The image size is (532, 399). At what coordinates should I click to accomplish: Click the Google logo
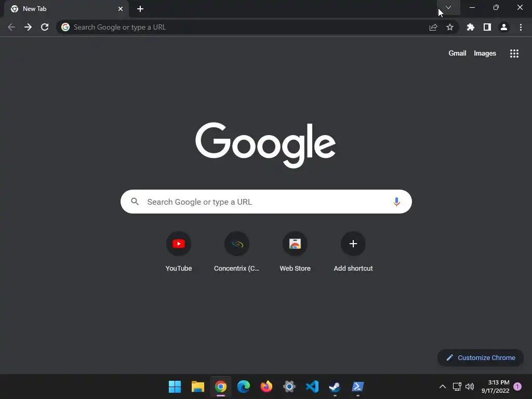[x=265, y=145]
